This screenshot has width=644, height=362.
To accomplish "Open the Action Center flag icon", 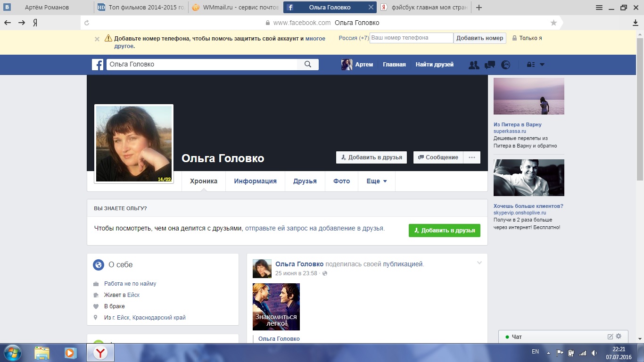I will (x=560, y=353).
